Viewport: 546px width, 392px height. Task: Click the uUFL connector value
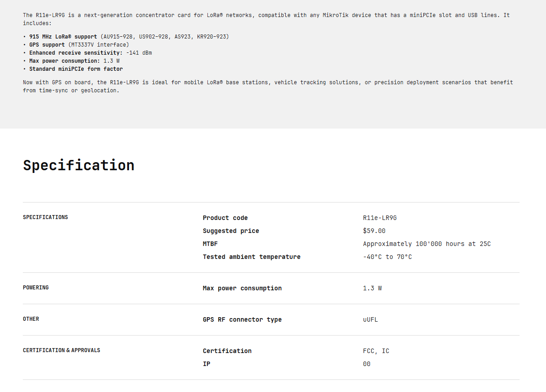(370, 320)
